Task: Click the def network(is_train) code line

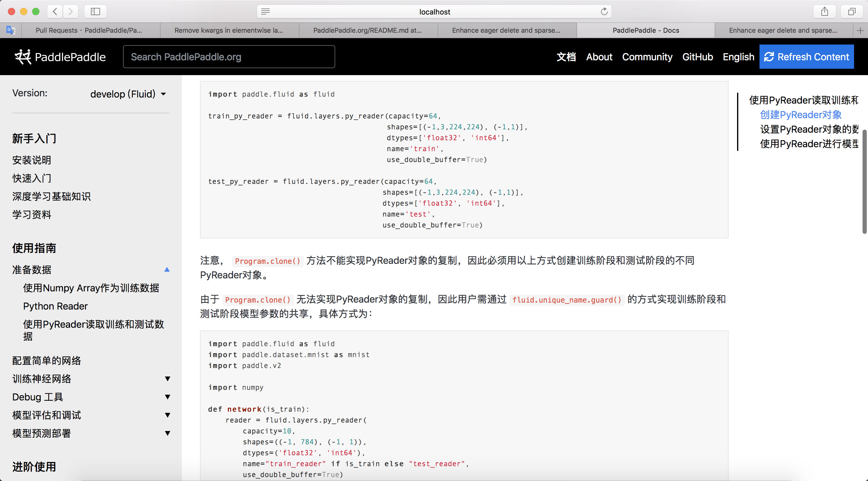Action: coord(259,409)
